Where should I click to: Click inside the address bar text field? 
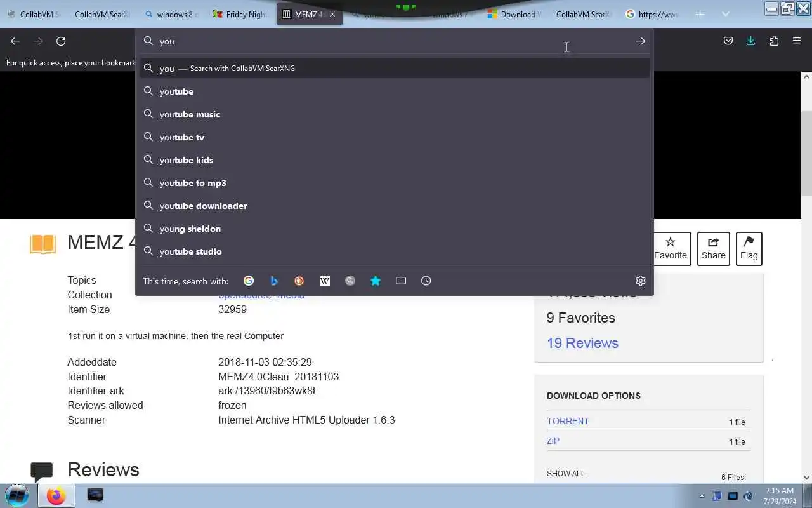[x=393, y=41]
